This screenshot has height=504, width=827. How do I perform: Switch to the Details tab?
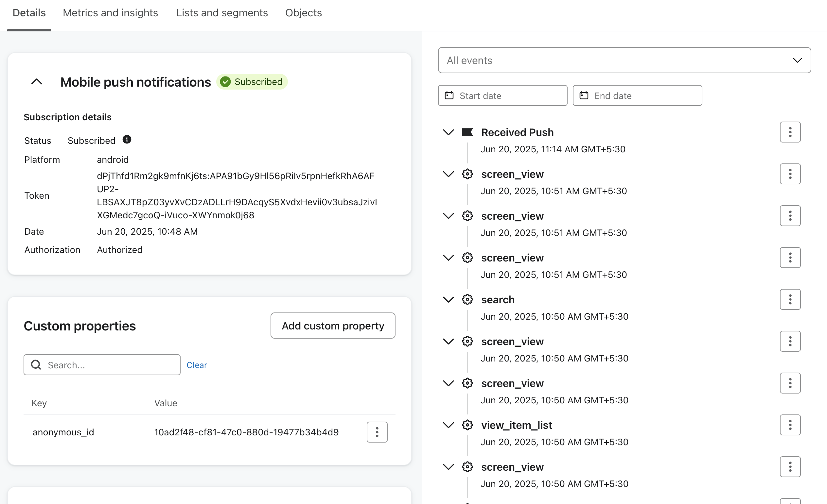tap(29, 13)
